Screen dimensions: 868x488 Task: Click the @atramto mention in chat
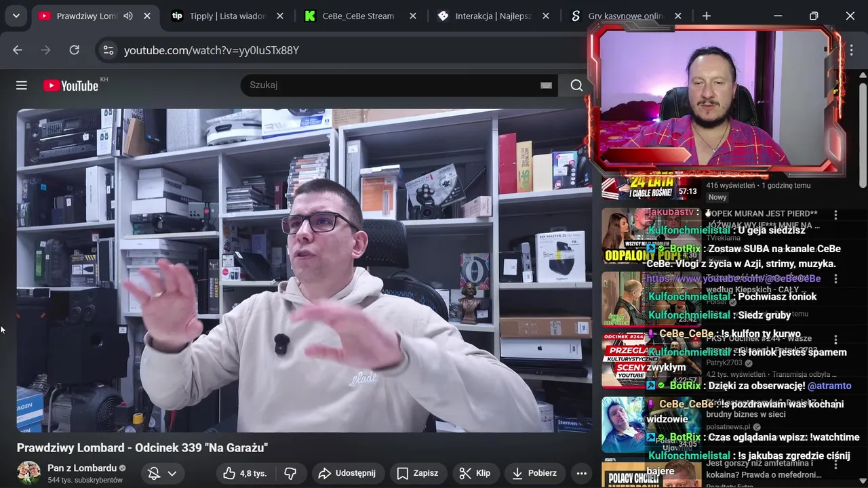coord(829,386)
